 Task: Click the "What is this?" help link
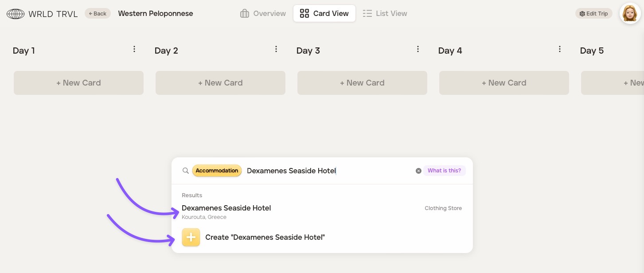point(444,171)
